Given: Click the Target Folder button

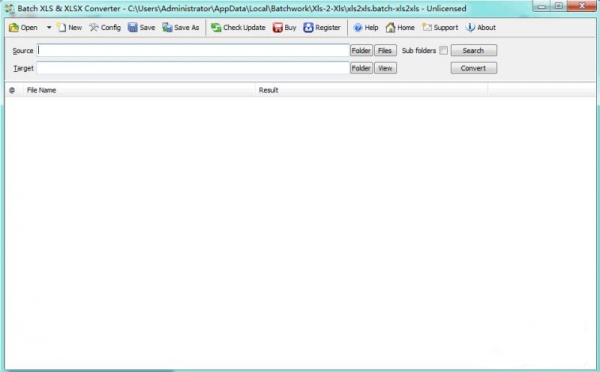Looking at the screenshot, I should 361,68.
